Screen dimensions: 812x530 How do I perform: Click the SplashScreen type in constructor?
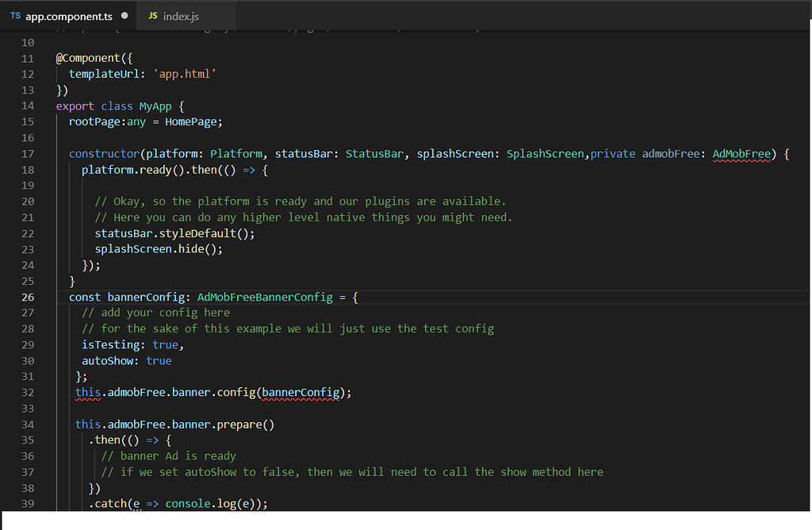[545, 154]
